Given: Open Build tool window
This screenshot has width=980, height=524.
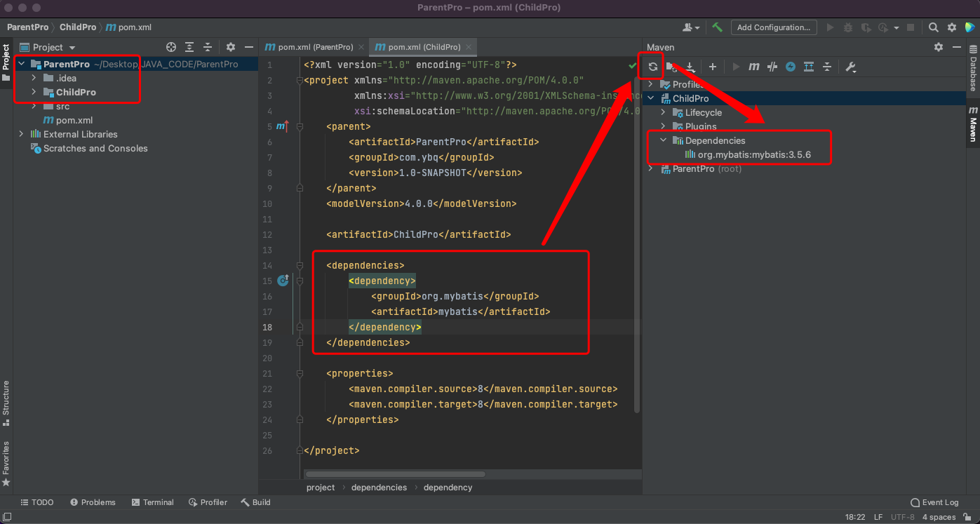Looking at the screenshot, I should tap(255, 502).
